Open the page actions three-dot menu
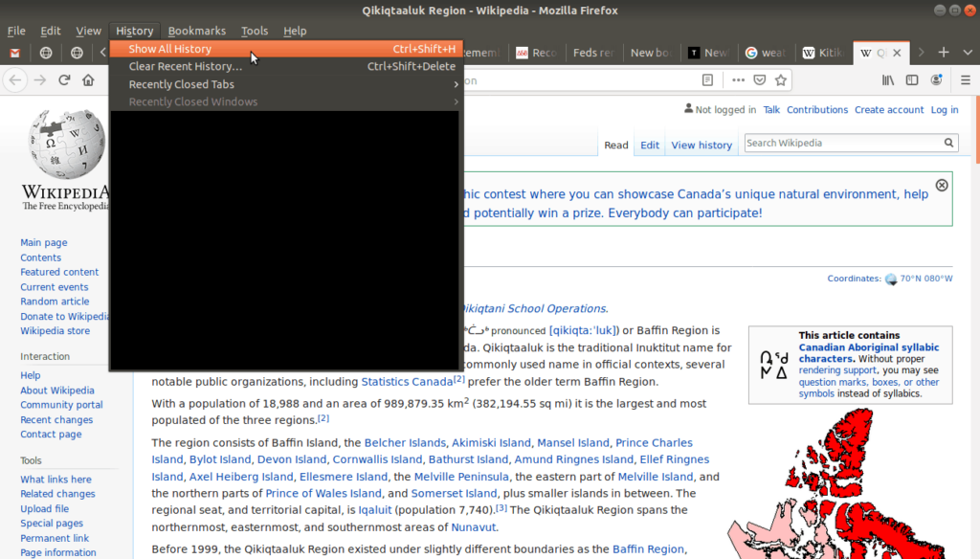The image size is (980, 559). (738, 80)
